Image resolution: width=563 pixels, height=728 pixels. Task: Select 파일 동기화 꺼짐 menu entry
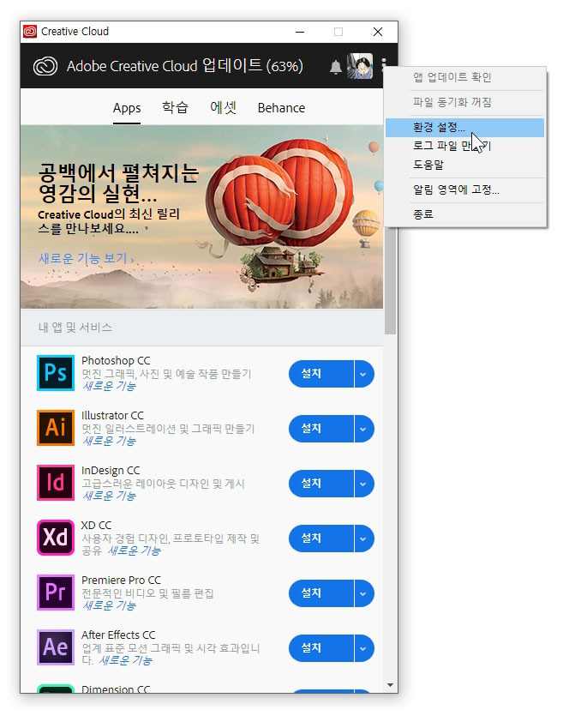click(x=464, y=102)
